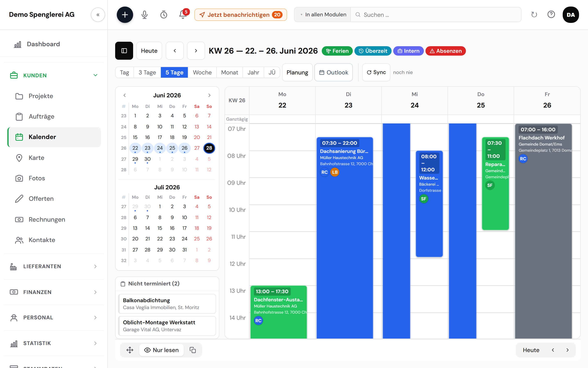Toggle calendar side panel layout button
The width and height of the screenshot is (588, 368).
tap(124, 51)
